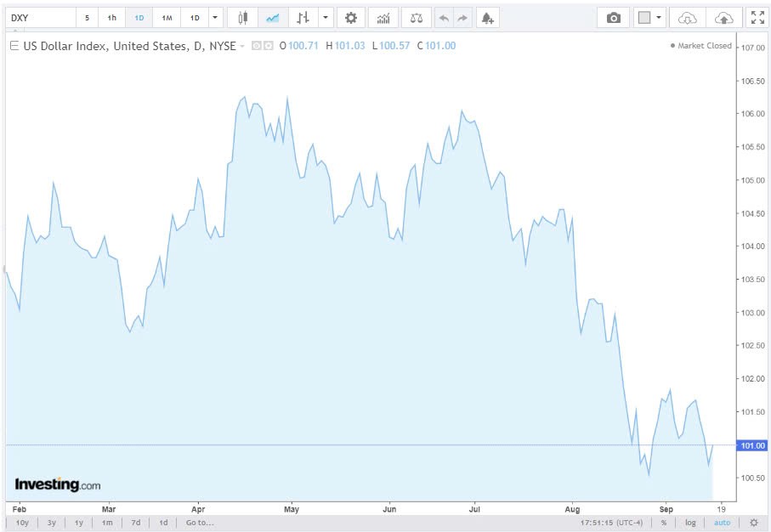The width and height of the screenshot is (771, 532).
Task: Save chart layout to cloud
Action: click(x=723, y=18)
